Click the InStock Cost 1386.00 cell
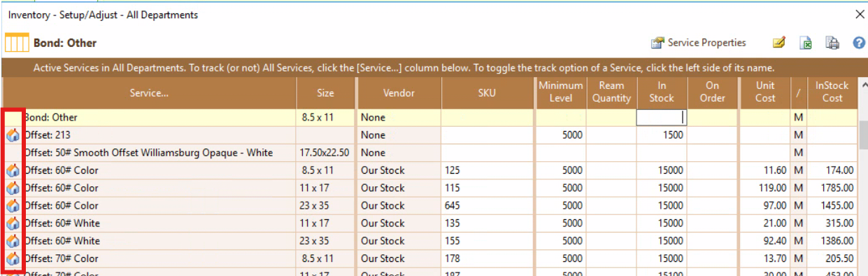Screen dimensions: 868x276 832,240
